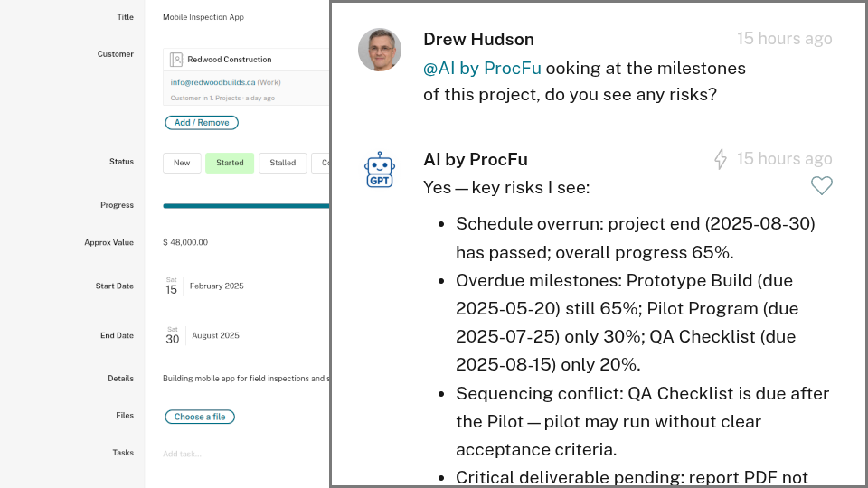The height and width of the screenshot is (488, 868).
Task: Open the info@redwoodbuilds.ca email link
Action: click(212, 82)
